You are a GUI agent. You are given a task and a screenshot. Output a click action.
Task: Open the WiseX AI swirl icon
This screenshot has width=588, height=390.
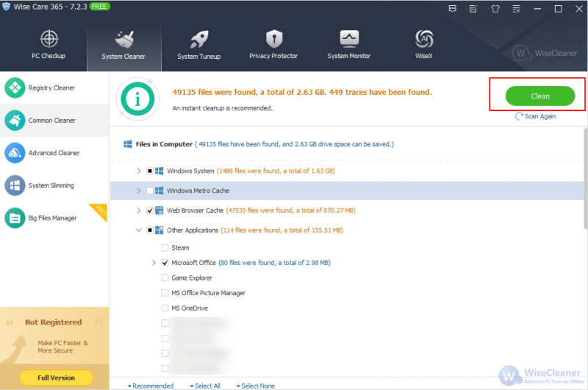(x=424, y=39)
